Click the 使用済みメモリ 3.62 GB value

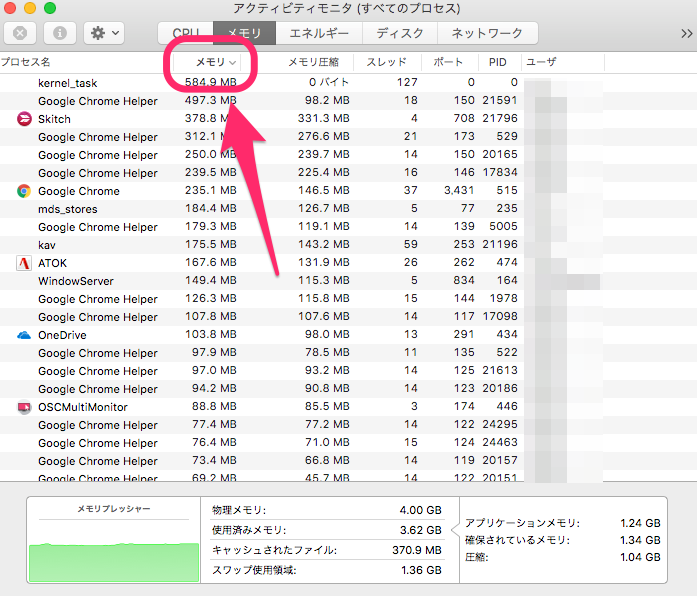point(421,530)
